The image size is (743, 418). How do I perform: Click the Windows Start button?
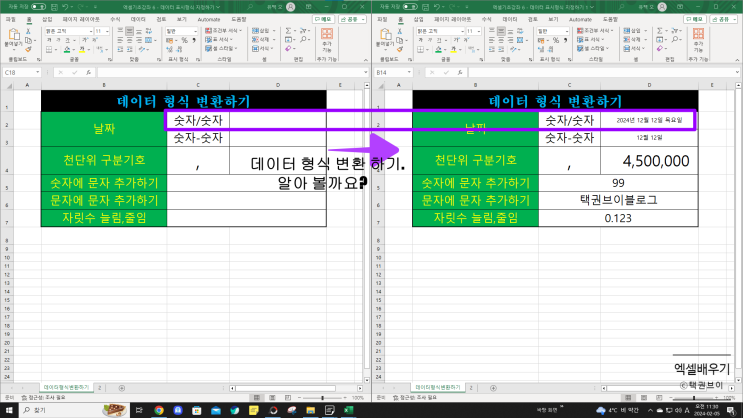9,410
